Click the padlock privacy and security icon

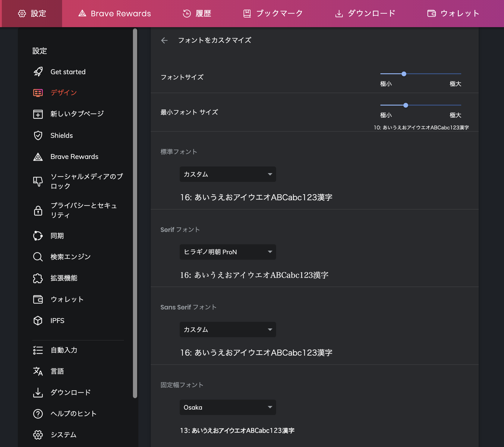click(38, 210)
